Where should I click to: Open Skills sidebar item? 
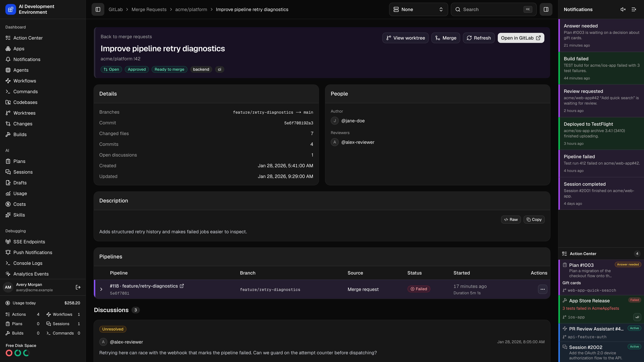point(43,215)
